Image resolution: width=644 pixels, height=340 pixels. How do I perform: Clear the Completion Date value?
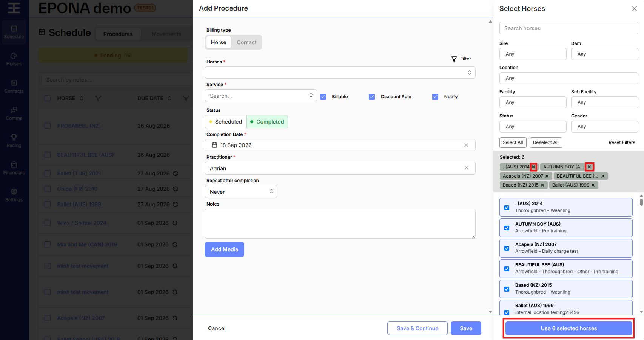tap(466, 145)
